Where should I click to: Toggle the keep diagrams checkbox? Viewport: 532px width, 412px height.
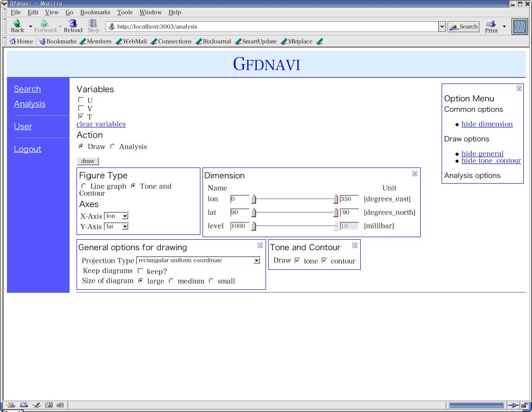(140, 271)
